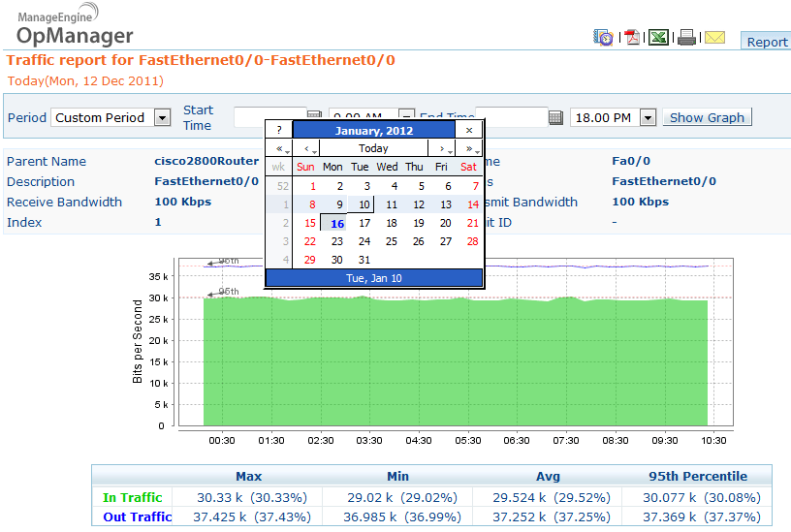Click the schedule report clock icon
Screen dimensions: 791x532
603,38
